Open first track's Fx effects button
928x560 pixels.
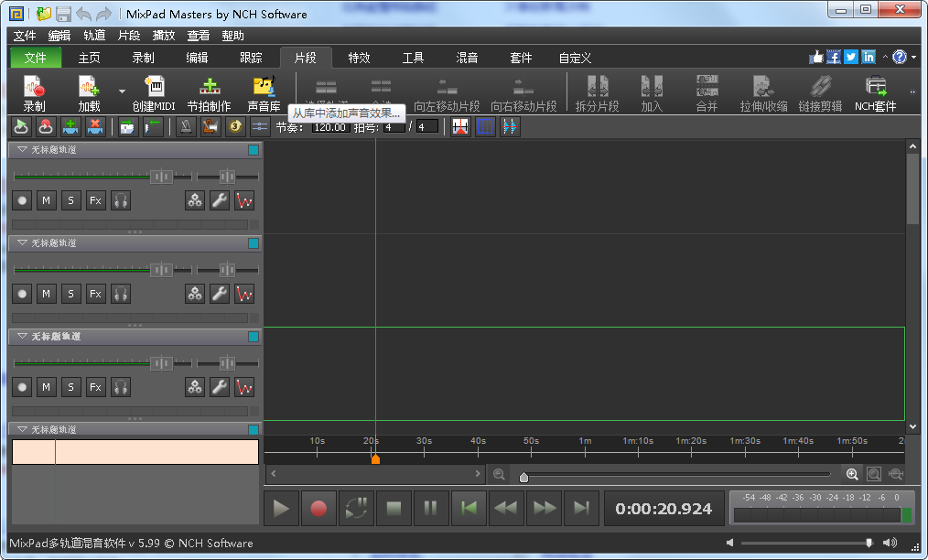[95, 200]
